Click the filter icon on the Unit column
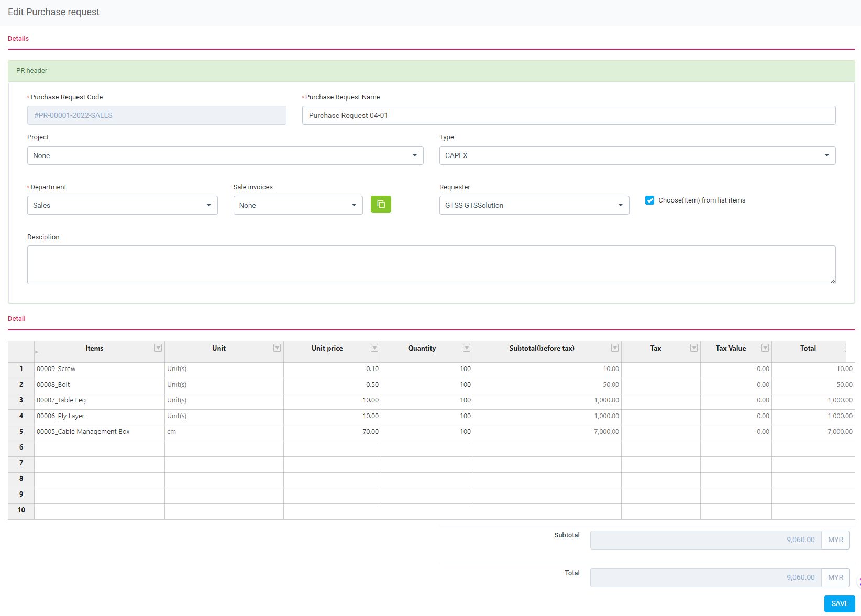The image size is (861, 616). click(277, 348)
